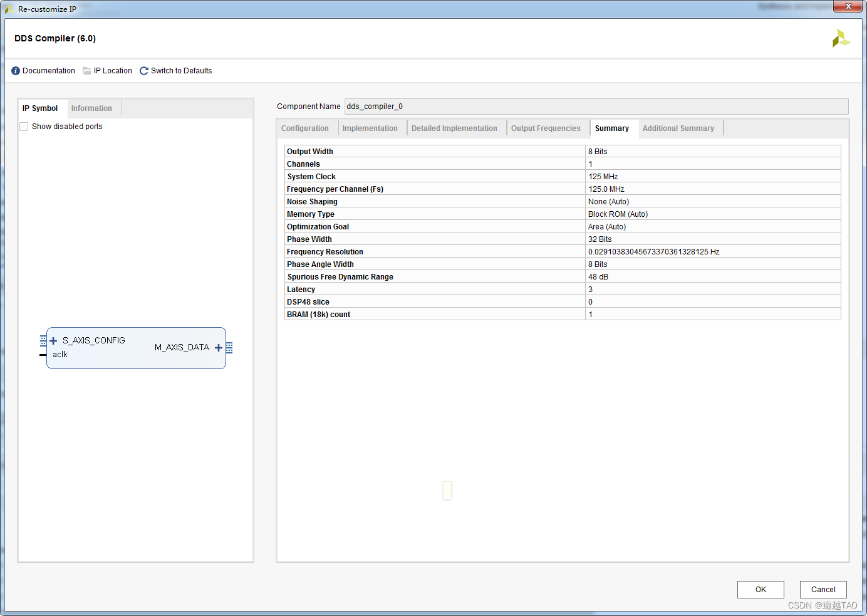Screen dimensions: 867x616
Task: Click the 48 dB value
Action: [x=598, y=277]
